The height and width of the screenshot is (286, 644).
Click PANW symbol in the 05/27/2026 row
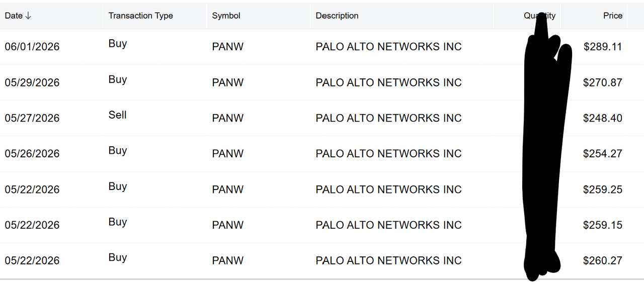coord(228,118)
